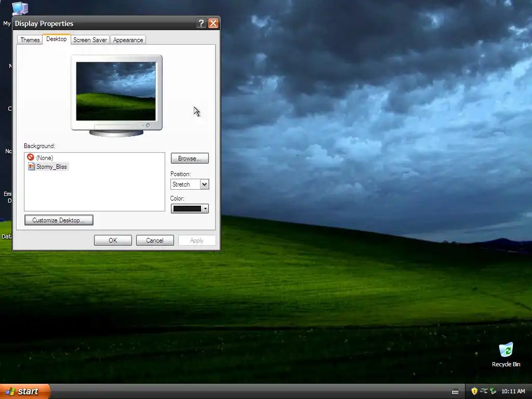This screenshot has height=399, width=532.
Task: Select the Desktop tab
Action: (56, 39)
